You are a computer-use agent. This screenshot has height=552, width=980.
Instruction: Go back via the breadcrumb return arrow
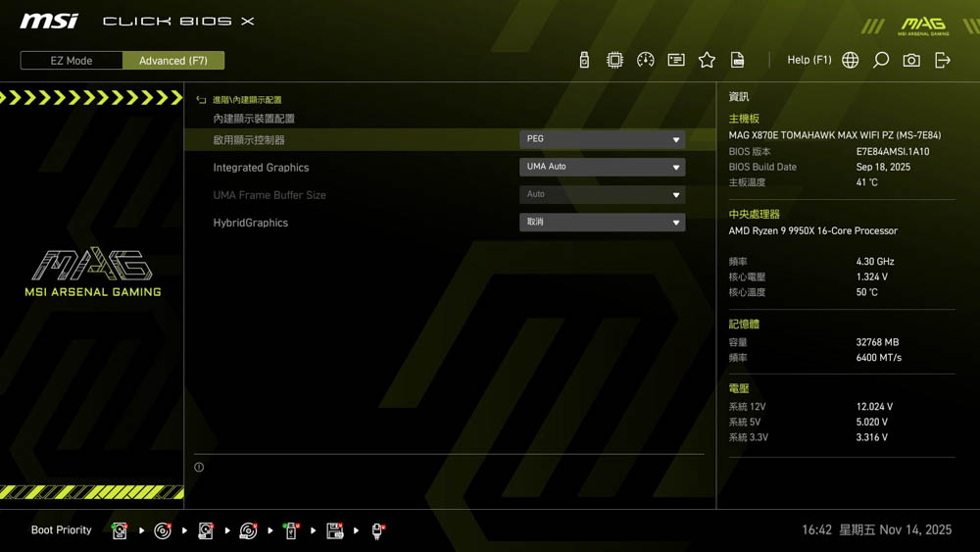point(201,100)
